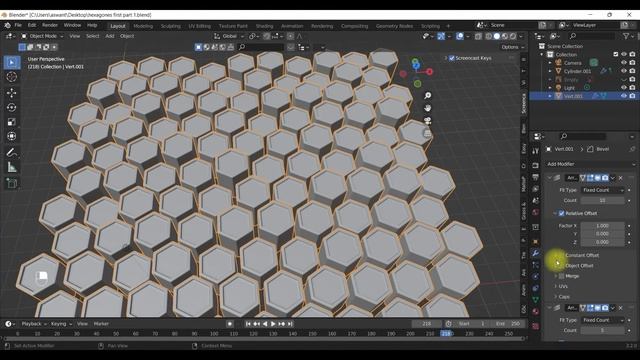Select the Move tool
640x360 pixels.
pyautogui.click(x=11, y=93)
